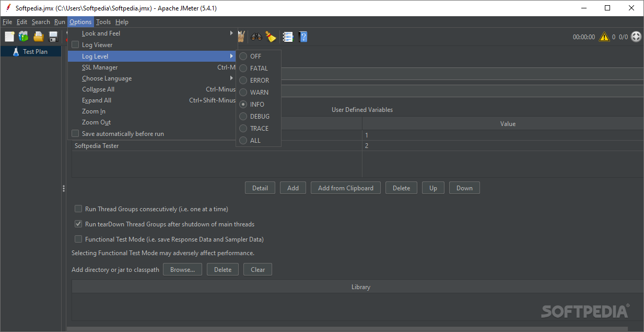Choose Zoom In from Options menu
The height and width of the screenshot is (332, 644).
[152, 111]
